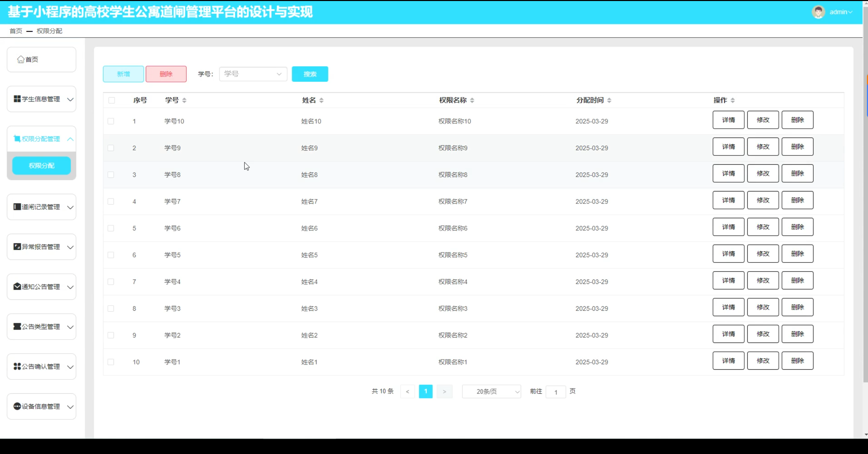Collapse the 权限分配管理 menu chevron
868x454 pixels.
tap(70, 139)
